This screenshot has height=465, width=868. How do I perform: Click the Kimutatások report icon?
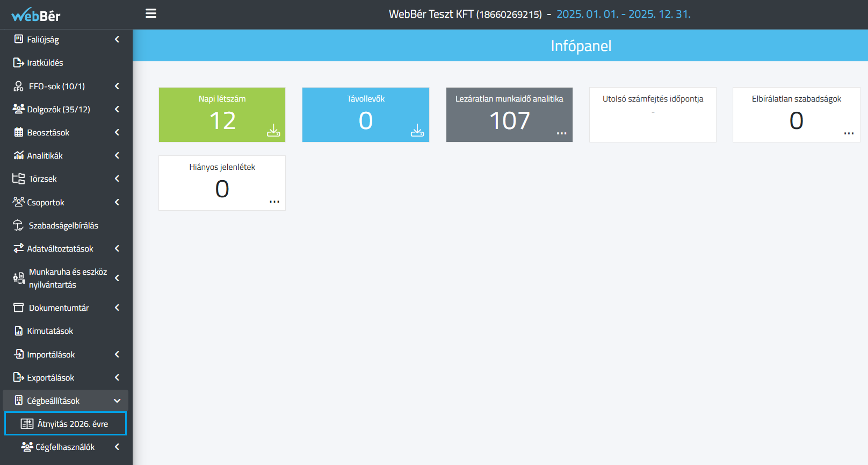(x=19, y=331)
